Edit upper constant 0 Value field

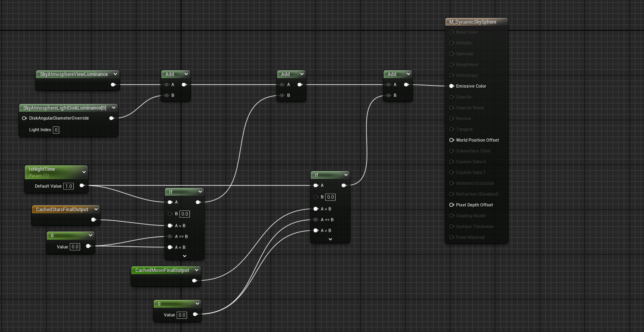click(75, 247)
